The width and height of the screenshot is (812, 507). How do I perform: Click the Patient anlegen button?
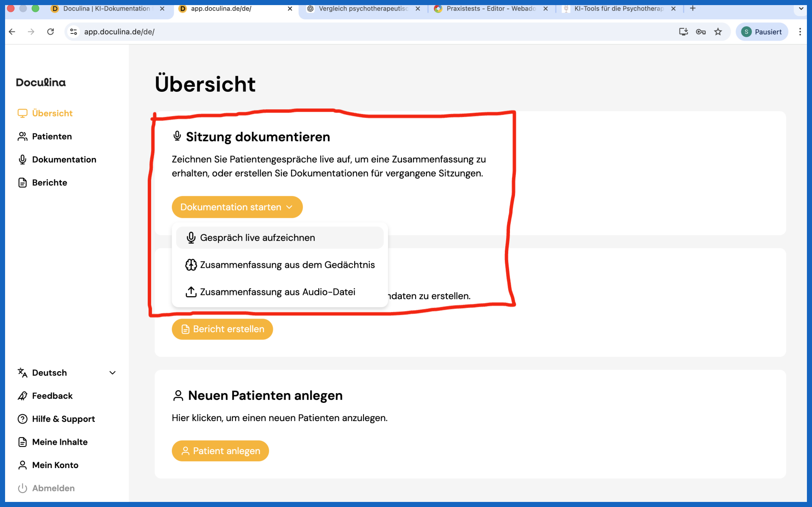click(220, 451)
